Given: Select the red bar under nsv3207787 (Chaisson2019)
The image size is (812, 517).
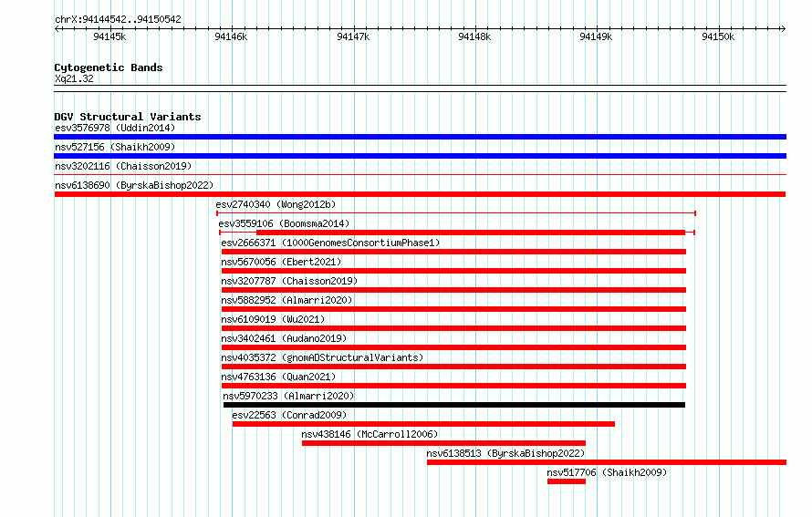Looking at the screenshot, I should pyautogui.click(x=453, y=290).
